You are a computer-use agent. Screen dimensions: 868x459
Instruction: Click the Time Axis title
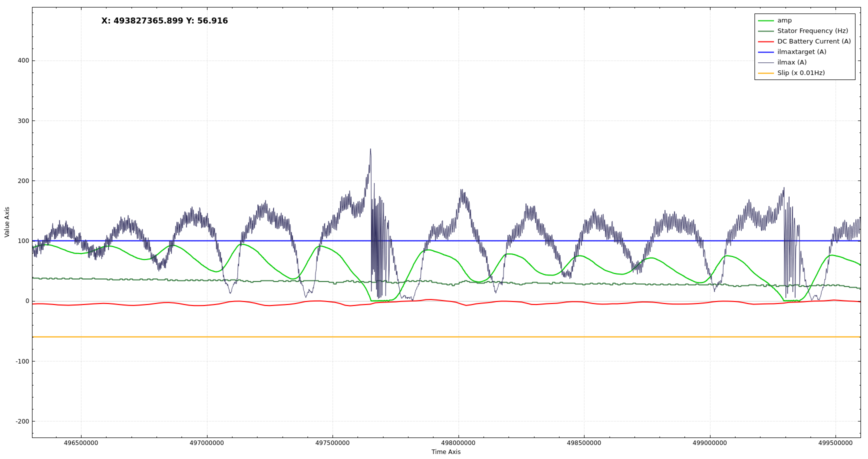(446, 452)
